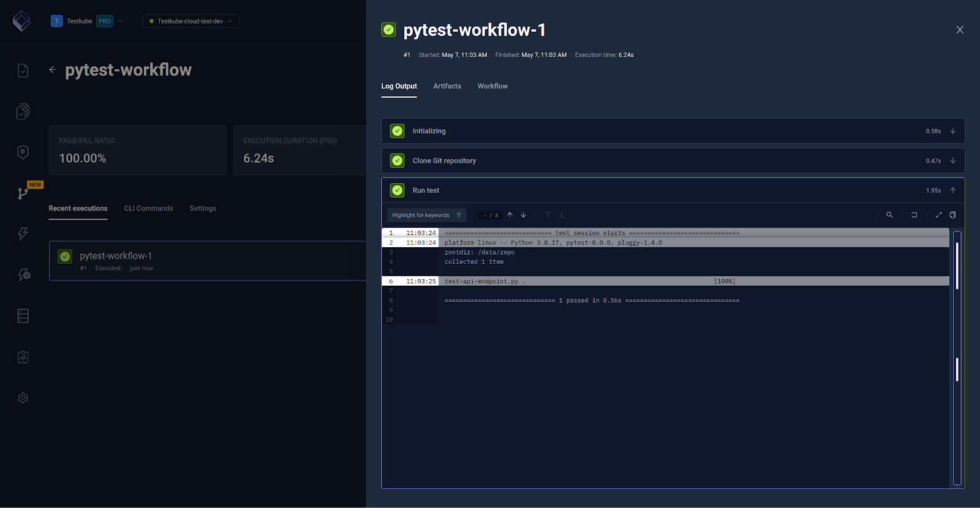Expand the Clone Git repository step arrow
The image size is (980, 508).
tap(952, 160)
